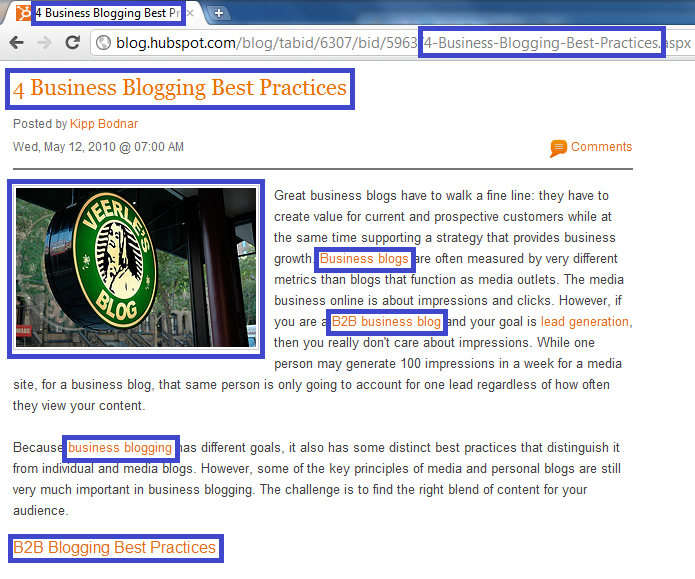
Task: Open a new tab with the plus button
Action: point(219,13)
